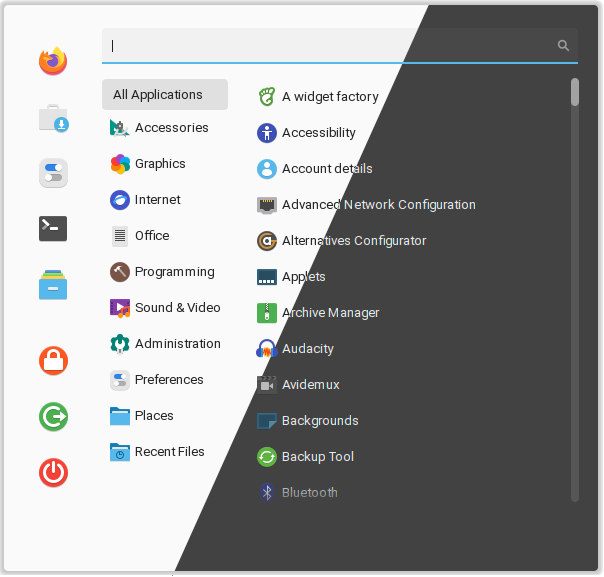Select the All Applications category
Screen dimensions: 604x577
click(165, 94)
